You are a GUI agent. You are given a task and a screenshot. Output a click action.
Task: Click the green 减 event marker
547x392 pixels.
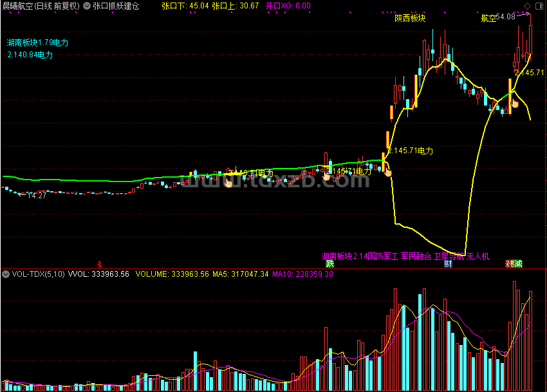519,263
